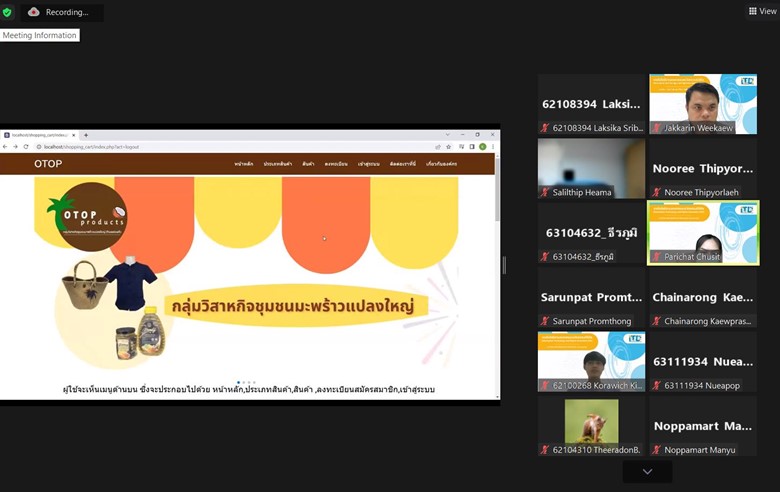Click the share-screen panel divider handle
The width and height of the screenshot is (780, 492).
click(504, 265)
